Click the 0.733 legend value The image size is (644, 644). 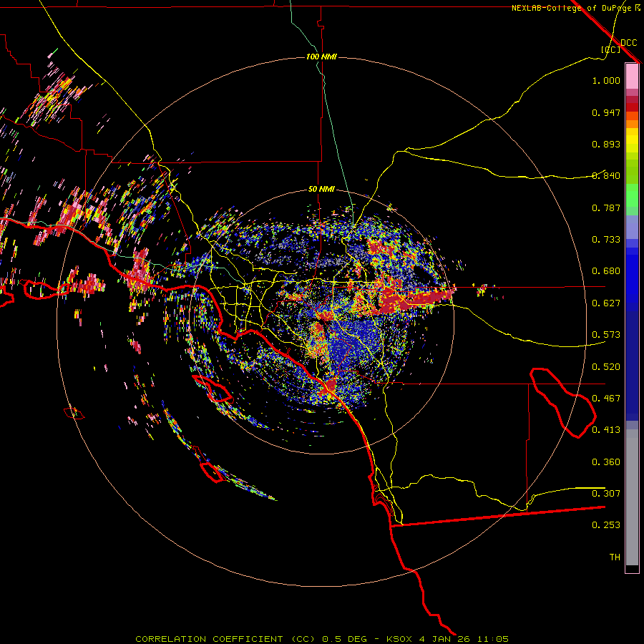[606, 240]
